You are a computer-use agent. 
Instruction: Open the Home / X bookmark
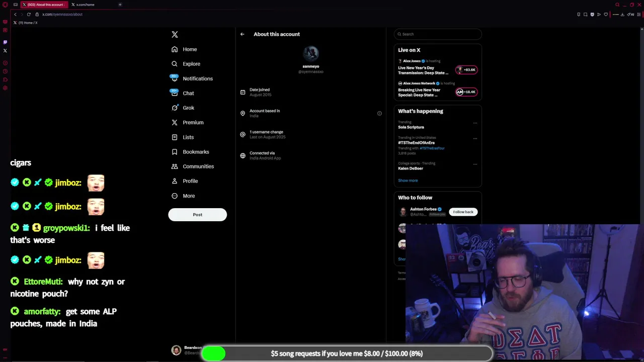(x=25, y=23)
